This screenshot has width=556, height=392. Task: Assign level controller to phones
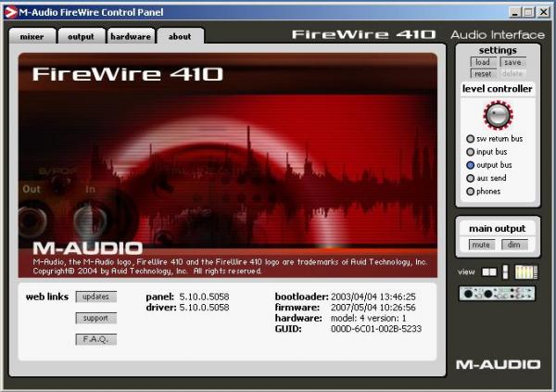click(471, 191)
